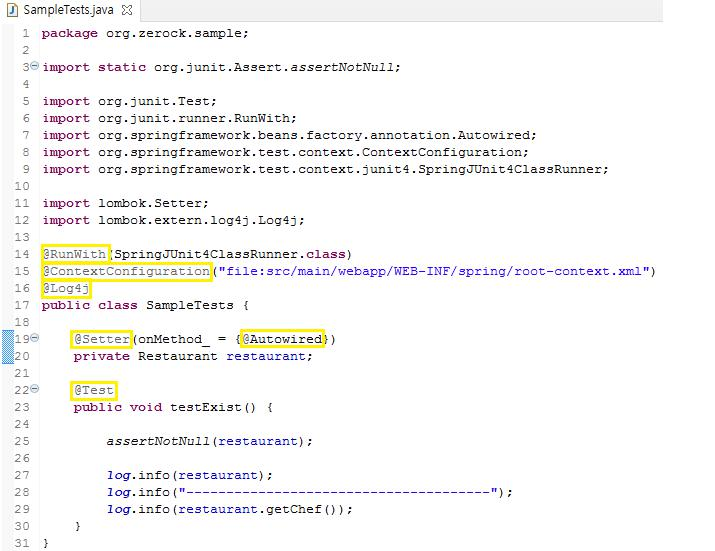Click the SpringJUnit4ClassRunner import on line 9
Screen dimensions: 715x551
click(326, 169)
